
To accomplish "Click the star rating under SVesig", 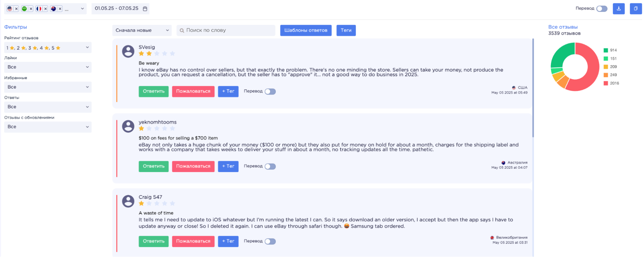I will pos(157,54).
